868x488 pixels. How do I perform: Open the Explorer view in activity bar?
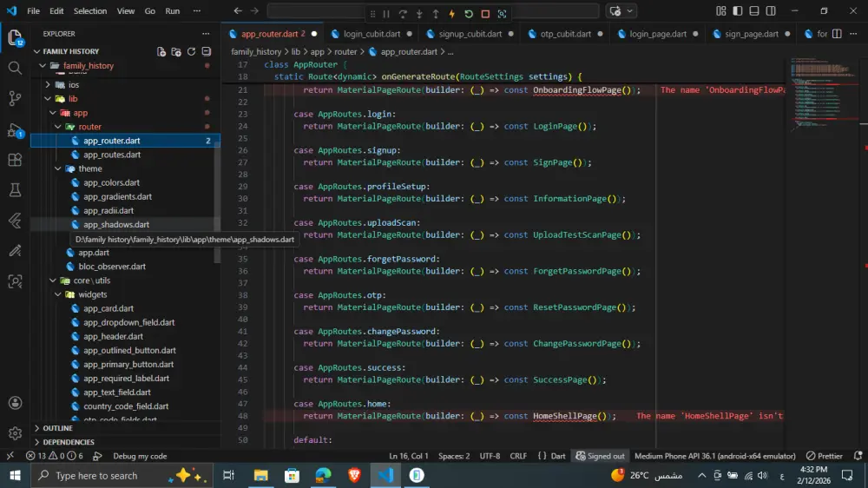[15, 37]
